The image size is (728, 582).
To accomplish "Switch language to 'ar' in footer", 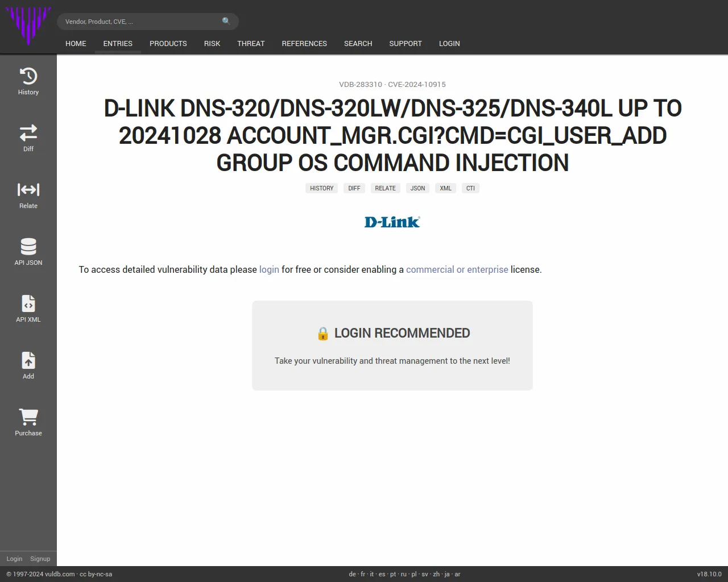I will click(x=457, y=574).
